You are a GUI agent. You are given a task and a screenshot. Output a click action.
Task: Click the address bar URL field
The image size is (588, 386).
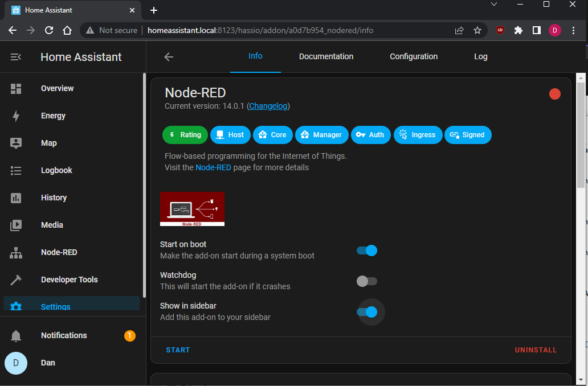[x=260, y=30]
